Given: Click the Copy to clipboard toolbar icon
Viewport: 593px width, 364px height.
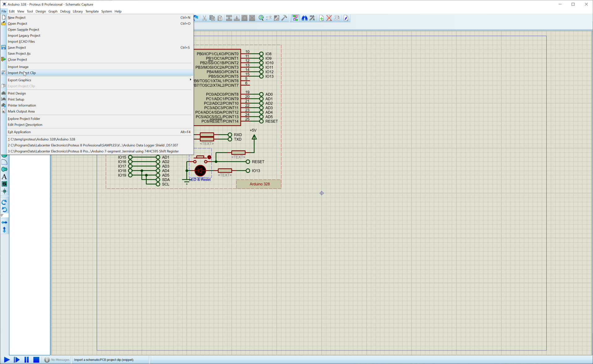Looking at the screenshot, I should tap(212, 18).
